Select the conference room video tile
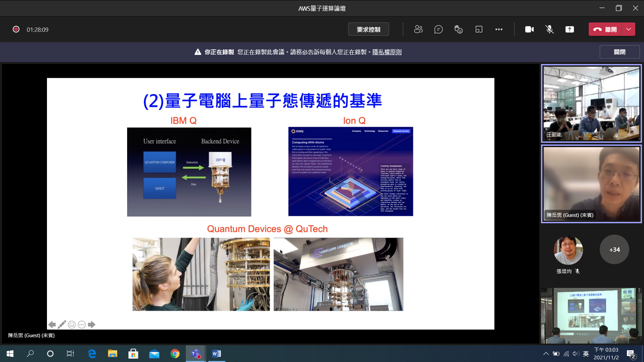 [x=591, y=315]
